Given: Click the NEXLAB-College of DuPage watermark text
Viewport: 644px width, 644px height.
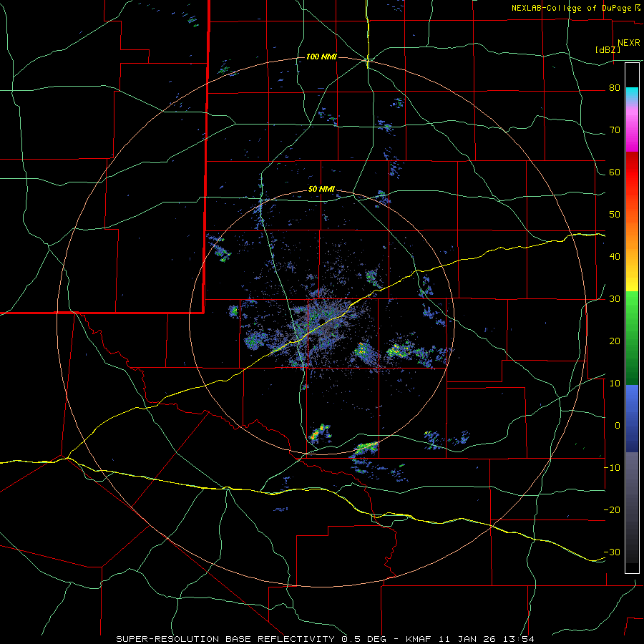Looking at the screenshot, I should (572, 8).
